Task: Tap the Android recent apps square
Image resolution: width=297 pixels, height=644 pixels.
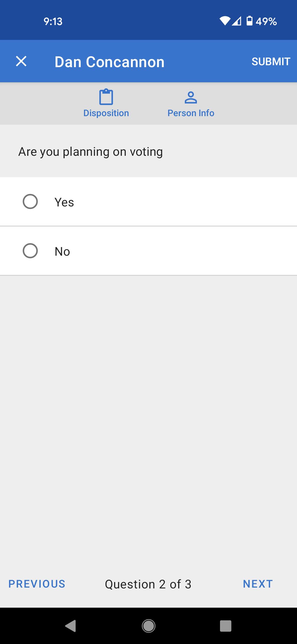Action: 226,626
